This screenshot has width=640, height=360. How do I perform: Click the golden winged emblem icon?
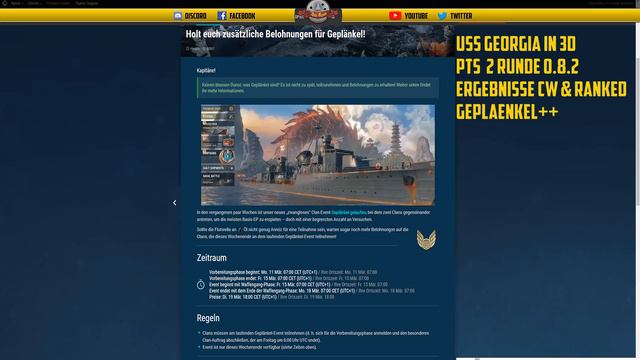point(426,239)
